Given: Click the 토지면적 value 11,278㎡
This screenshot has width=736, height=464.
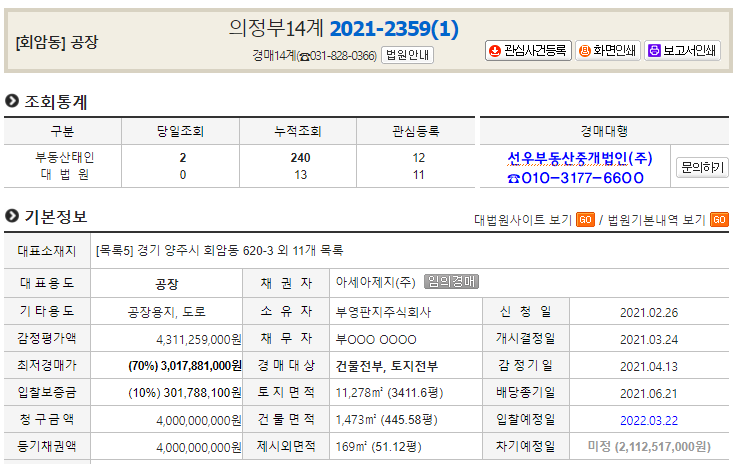Looking at the screenshot, I should [x=359, y=393].
